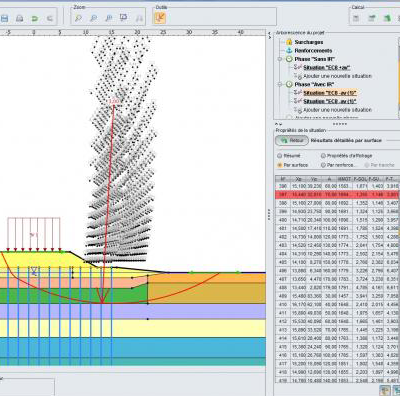Click Ajouter une nouvelle situation under Phase Avec IR
This screenshot has width=400, height=396.
click(x=337, y=110)
